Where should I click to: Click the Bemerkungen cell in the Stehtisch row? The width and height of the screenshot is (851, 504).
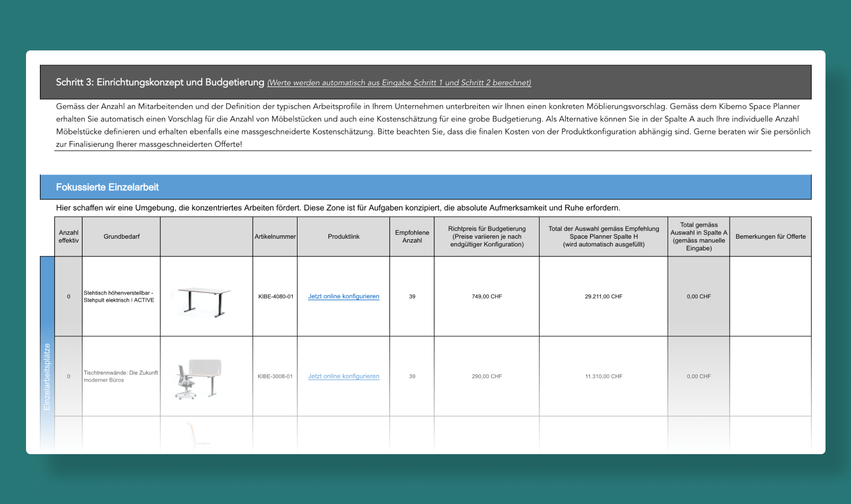770,296
